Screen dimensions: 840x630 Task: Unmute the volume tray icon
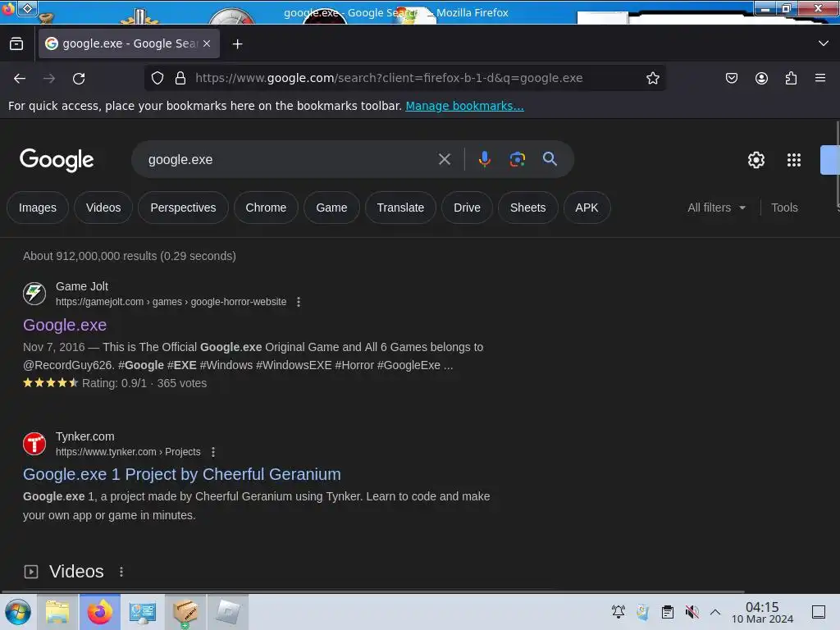coord(692,612)
